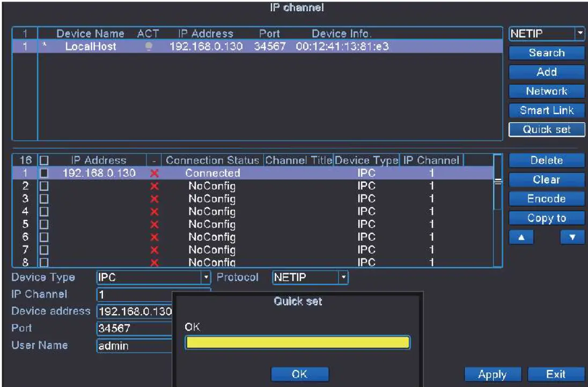Expand the Device Type dropdown showing IPC
The height and width of the screenshot is (387, 588).
click(204, 278)
